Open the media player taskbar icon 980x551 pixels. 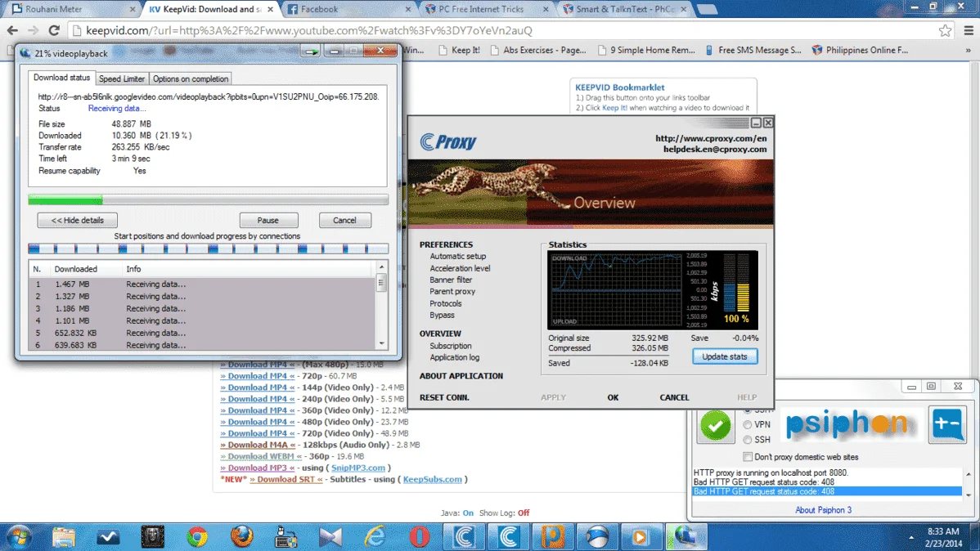(x=641, y=536)
